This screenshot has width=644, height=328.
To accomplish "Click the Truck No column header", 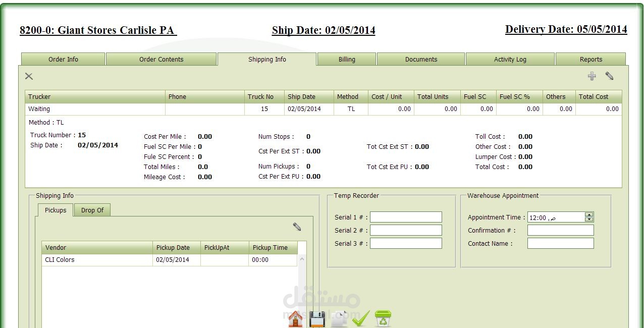I will click(264, 96).
